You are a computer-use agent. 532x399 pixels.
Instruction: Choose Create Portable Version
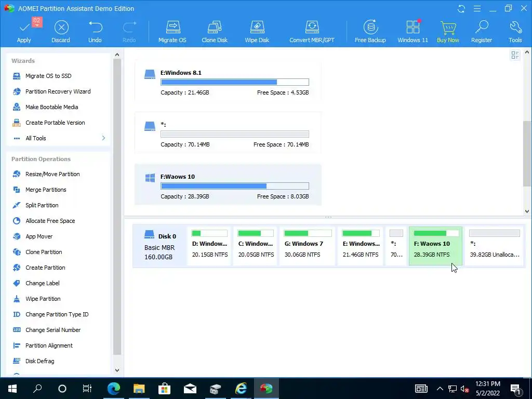point(55,123)
